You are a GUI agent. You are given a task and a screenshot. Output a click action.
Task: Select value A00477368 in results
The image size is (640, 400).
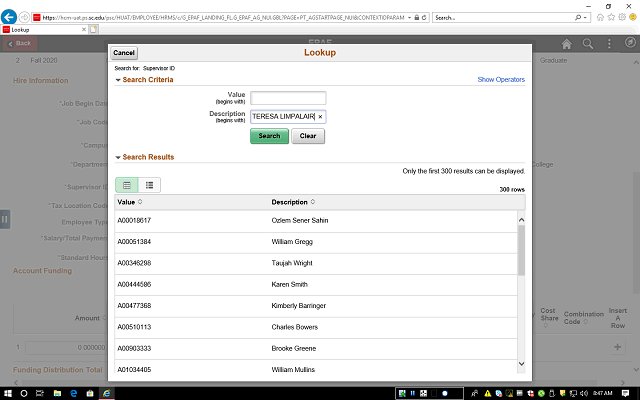134,305
